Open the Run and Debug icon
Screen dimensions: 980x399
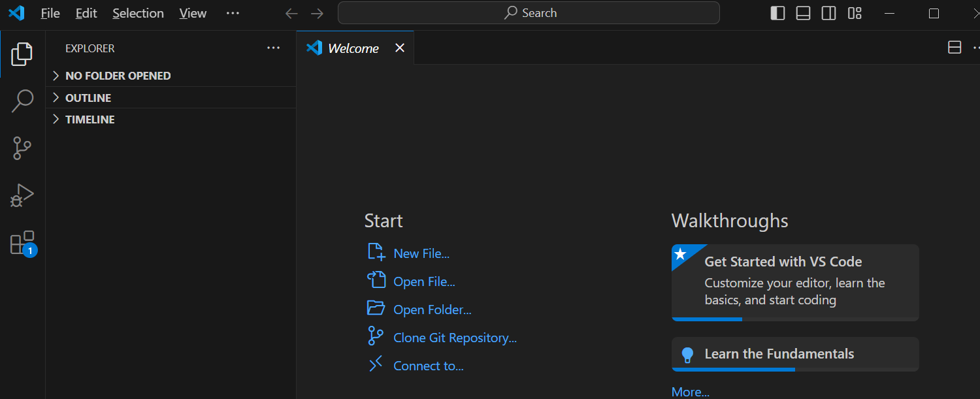tap(22, 195)
